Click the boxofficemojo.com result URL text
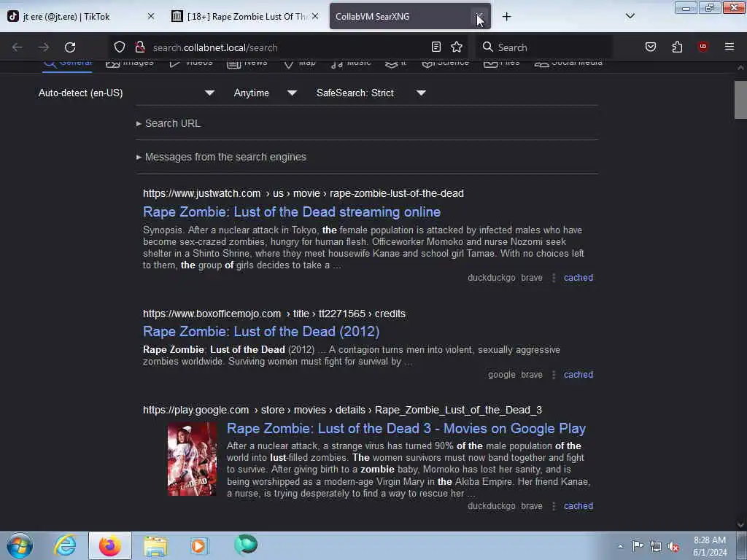The image size is (747, 560). point(274,314)
